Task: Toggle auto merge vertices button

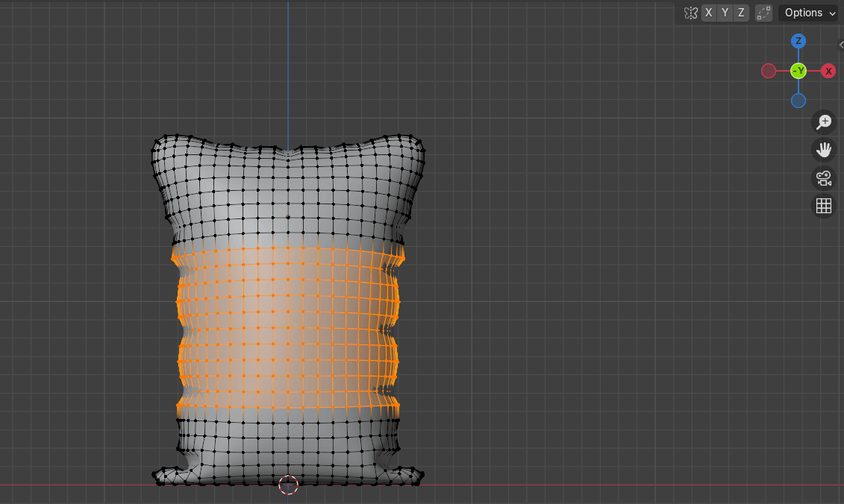Action: 763,13
